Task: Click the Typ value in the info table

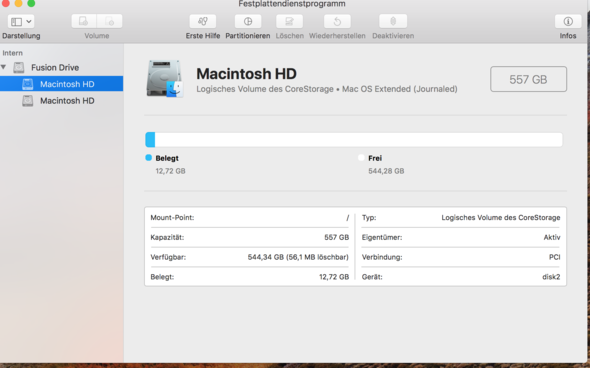Action: click(x=501, y=217)
